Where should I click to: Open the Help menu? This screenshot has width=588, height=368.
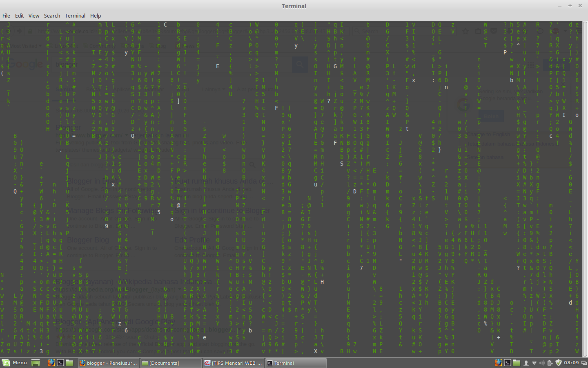(96, 16)
